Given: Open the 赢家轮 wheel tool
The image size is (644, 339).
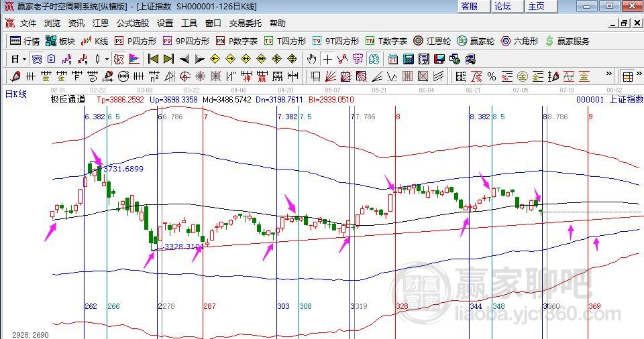Looking at the screenshot, I should pyautogui.click(x=476, y=41).
